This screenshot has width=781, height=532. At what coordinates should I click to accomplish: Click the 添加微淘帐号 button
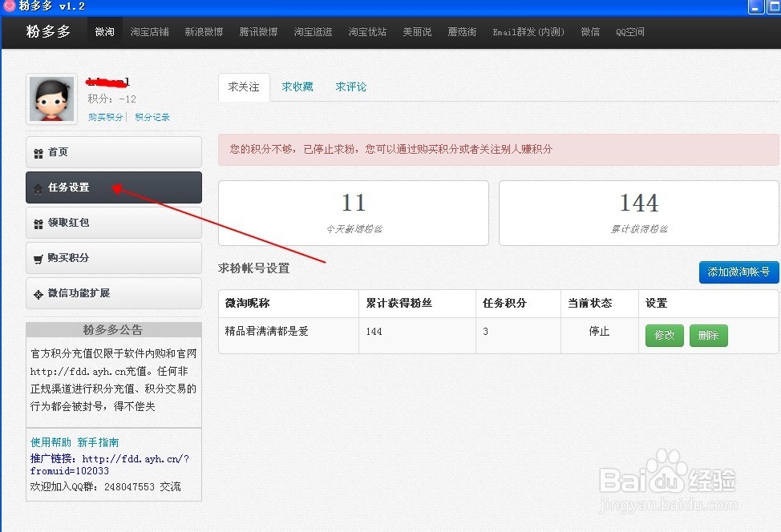coord(739,272)
